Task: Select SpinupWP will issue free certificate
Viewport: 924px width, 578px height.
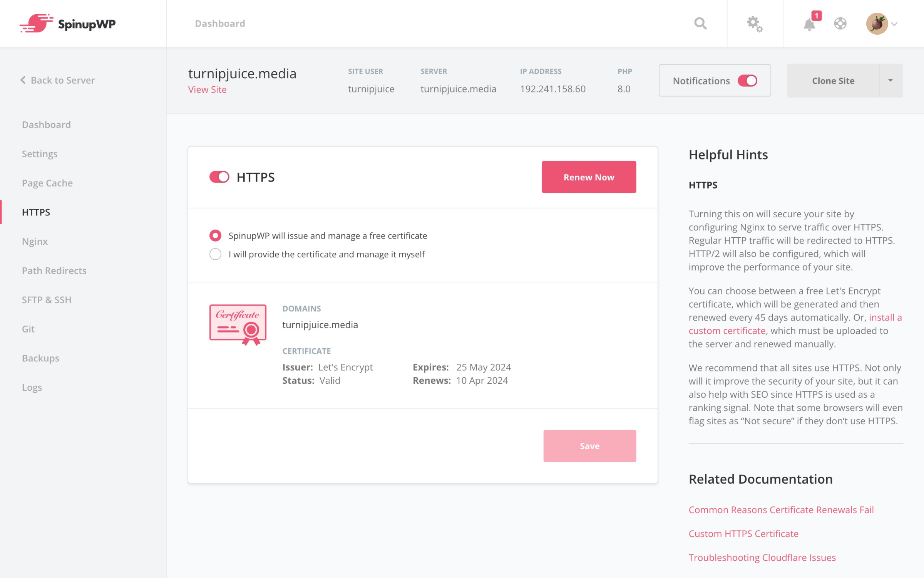Action: click(215, 235)
